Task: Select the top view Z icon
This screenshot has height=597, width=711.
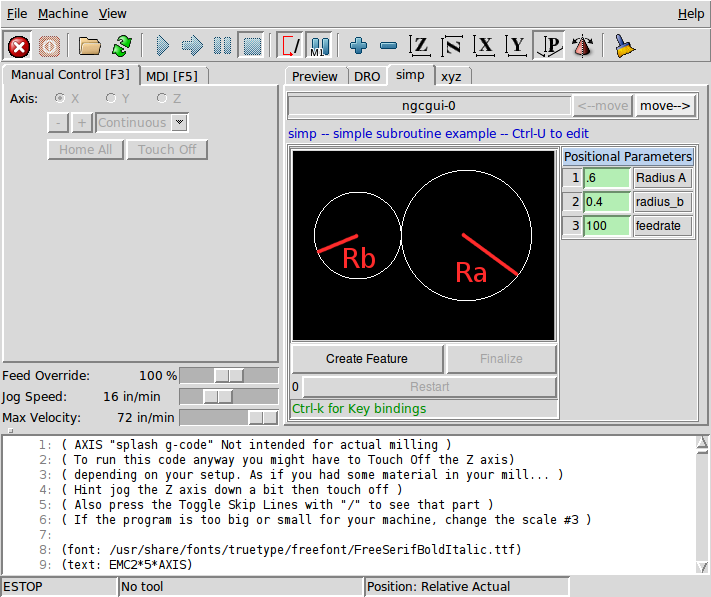Action: [421, 46]
